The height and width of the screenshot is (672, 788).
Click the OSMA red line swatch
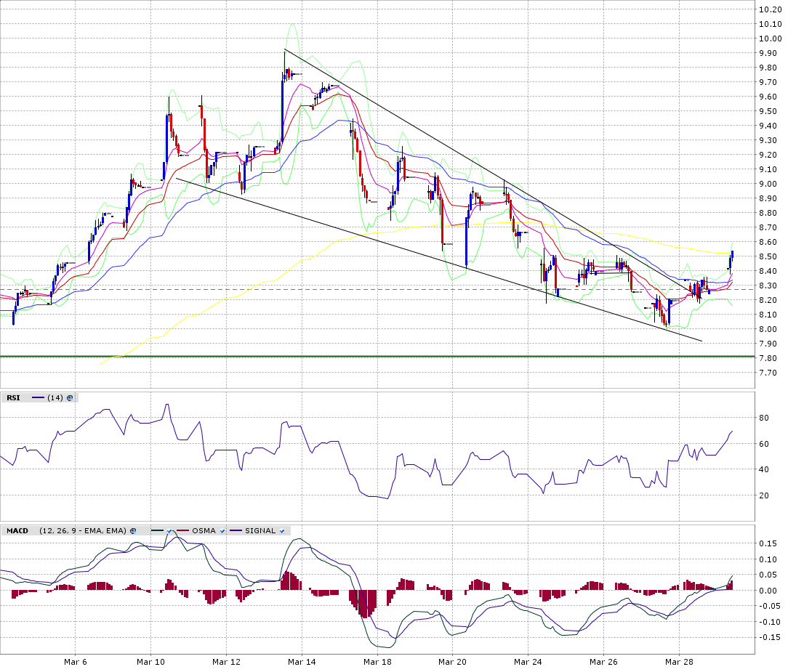click(x=181, y=531)
